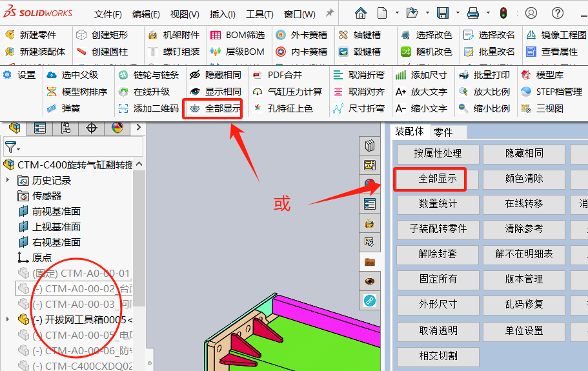Click 创建圆柱 tool

coord(102,52)
